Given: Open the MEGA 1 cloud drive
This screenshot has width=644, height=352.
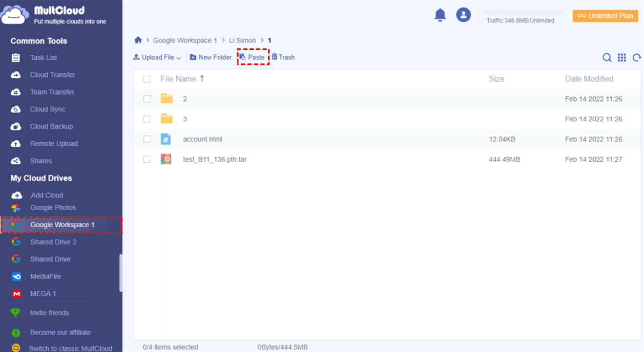Looking at the screenshot, I should [x=43, y=294].
